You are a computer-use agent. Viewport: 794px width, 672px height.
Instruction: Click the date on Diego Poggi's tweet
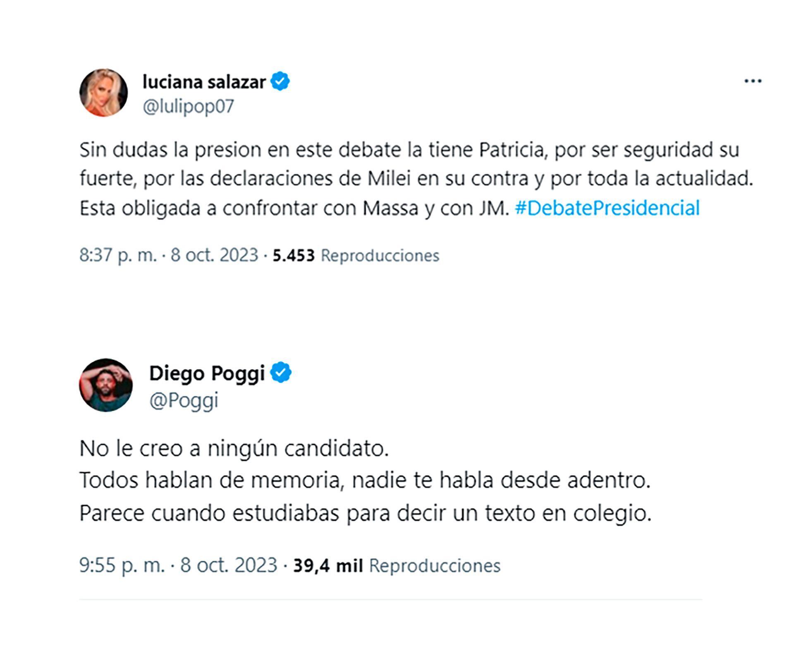point(228,565)
